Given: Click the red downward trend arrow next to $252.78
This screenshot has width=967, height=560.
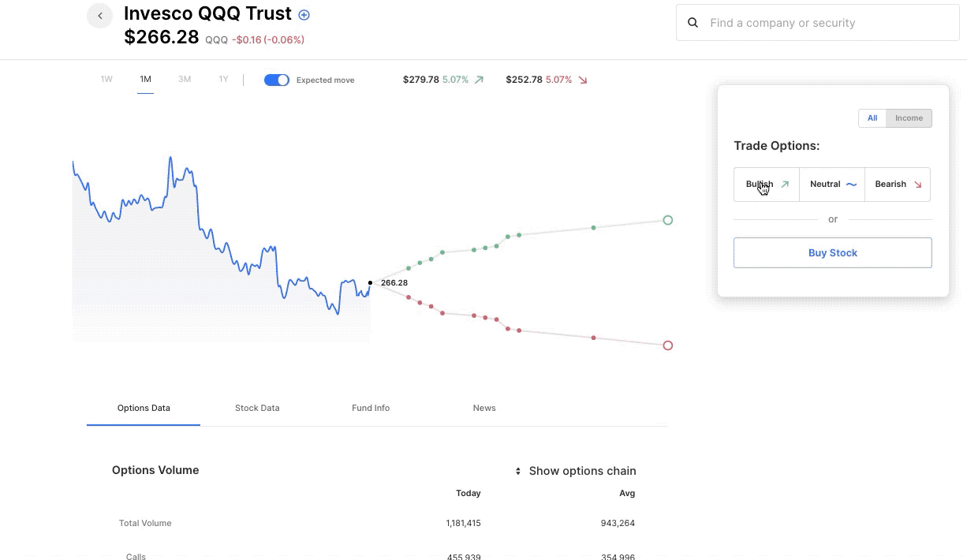Looking at the screenshot, I should (582, 80).
